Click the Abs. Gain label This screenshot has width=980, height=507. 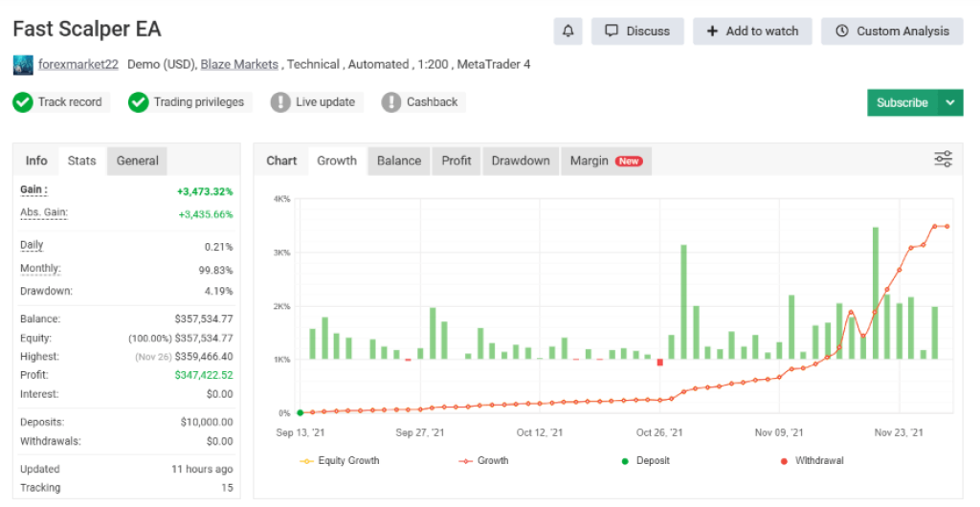44,212
